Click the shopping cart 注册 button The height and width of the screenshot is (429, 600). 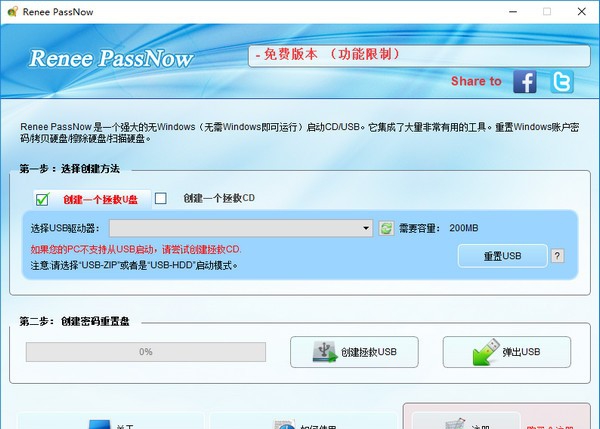point(466,423)
